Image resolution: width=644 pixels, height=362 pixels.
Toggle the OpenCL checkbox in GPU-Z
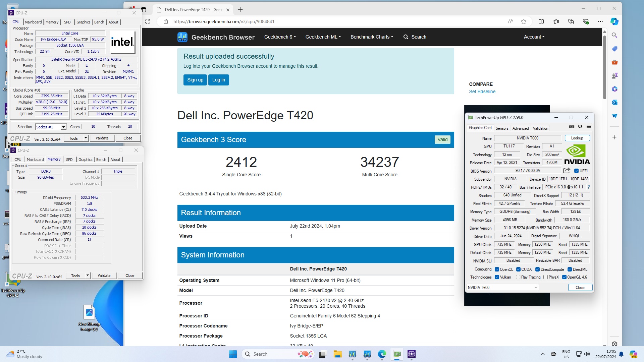click(x=497, y=269)
